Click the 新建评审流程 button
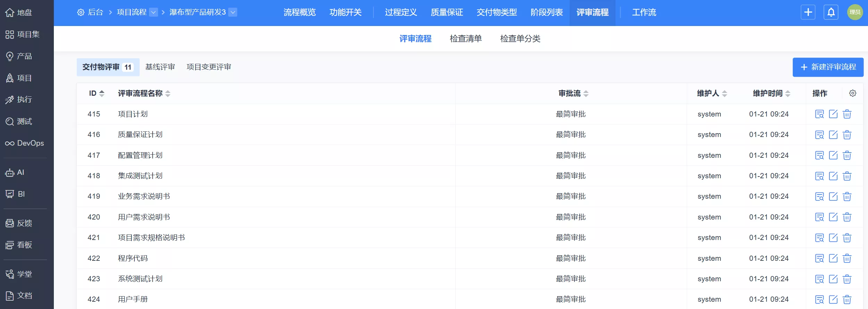Screen dimensions: 868x309 point(828,67)
